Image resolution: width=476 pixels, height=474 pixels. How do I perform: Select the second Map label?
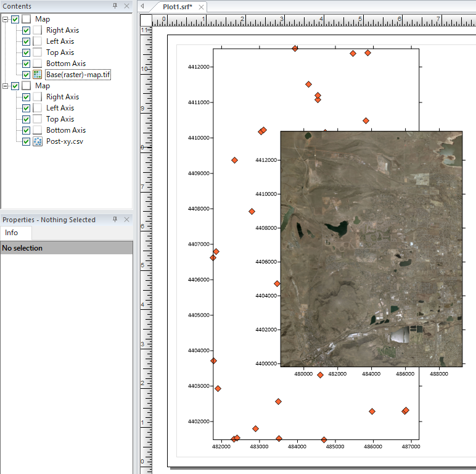43,86
